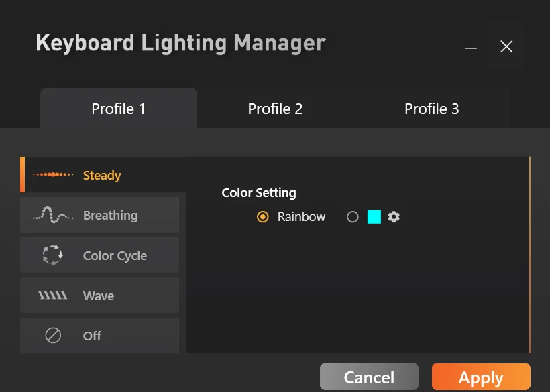Image resolution: width=550 pixels, height=392 pixels.
Task: Click the Color Cycle circular arrows icon
Action: 53,255
